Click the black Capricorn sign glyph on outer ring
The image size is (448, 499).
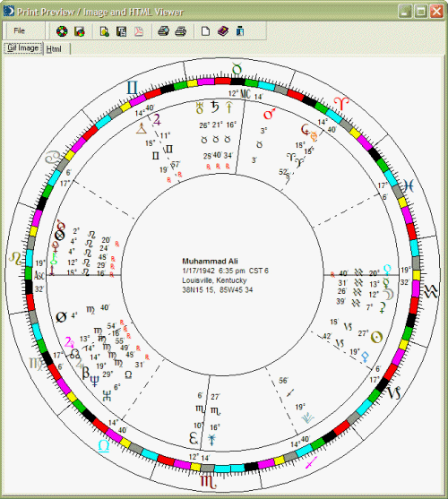click(x=393, y=392)
